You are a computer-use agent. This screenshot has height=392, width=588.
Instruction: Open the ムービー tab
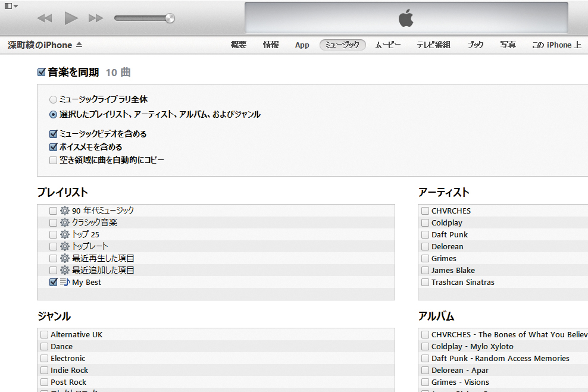point(388,45)
